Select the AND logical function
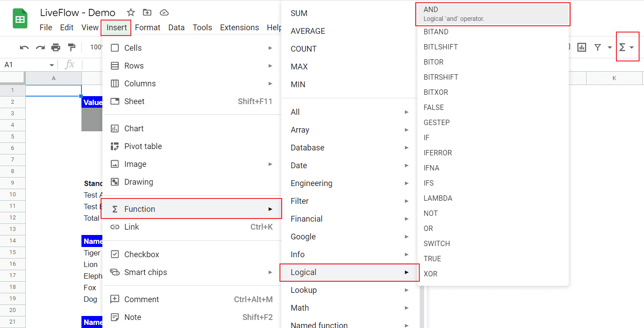Viewport: 644px width, 328px height. point(493,14)
